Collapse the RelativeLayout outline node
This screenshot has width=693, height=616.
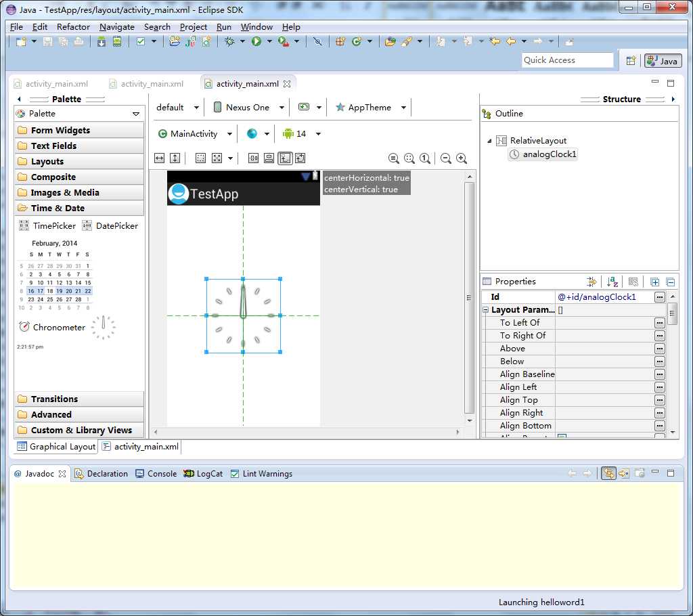(x=489, y=141)
